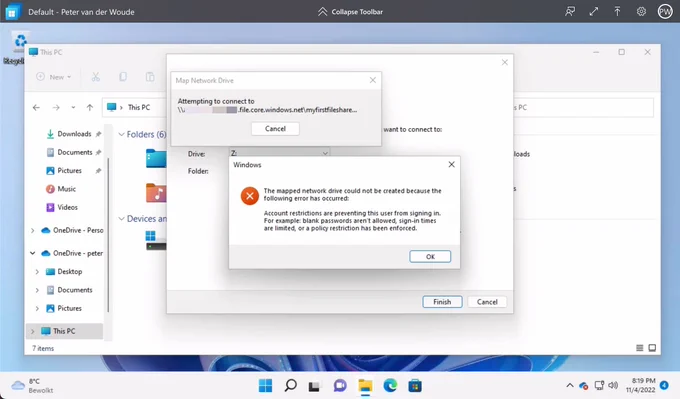Viewport: 680px width, 399px height.
Task: Expand Documents folder under OneDrive - peter
Action: coord(37,290)
